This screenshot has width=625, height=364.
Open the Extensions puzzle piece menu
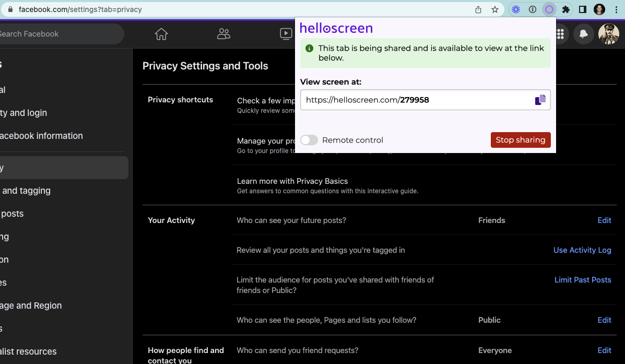[565, 9]
